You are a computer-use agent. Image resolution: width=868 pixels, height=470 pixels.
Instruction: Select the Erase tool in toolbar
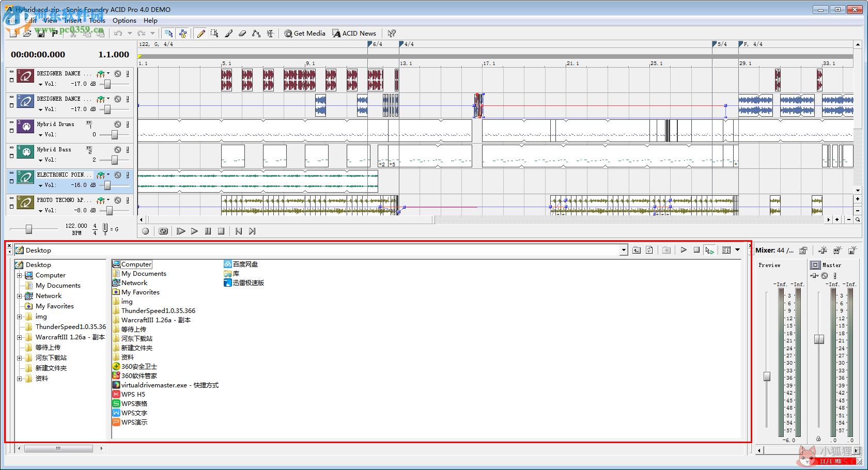pyautogui.click(x=242, y=34)
